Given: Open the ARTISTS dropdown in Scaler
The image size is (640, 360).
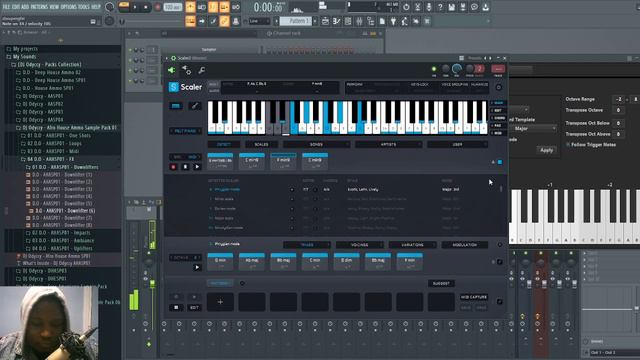Looking at the screenshot, I should coord(389,144).
